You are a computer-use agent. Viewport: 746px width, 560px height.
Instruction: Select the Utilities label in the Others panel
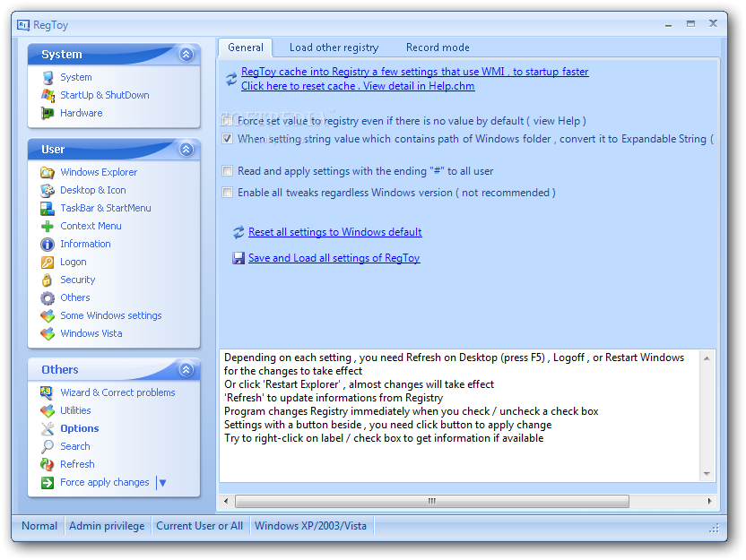click(75, 410)
